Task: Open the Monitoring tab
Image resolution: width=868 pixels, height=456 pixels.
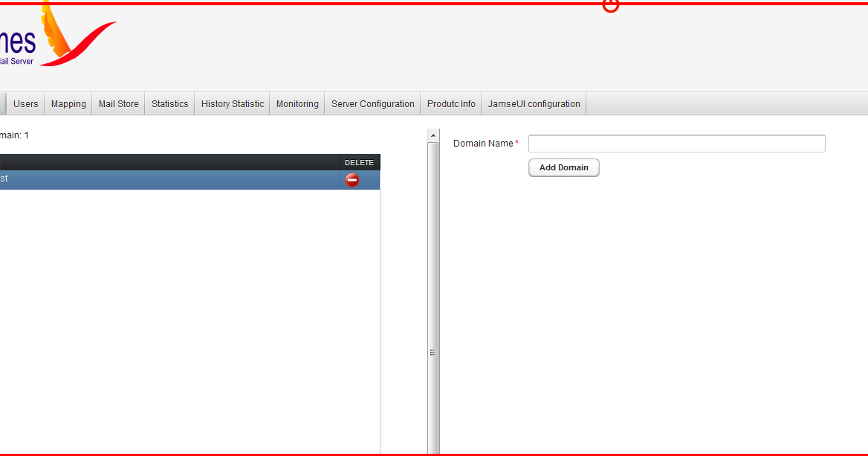Action: 297,103
